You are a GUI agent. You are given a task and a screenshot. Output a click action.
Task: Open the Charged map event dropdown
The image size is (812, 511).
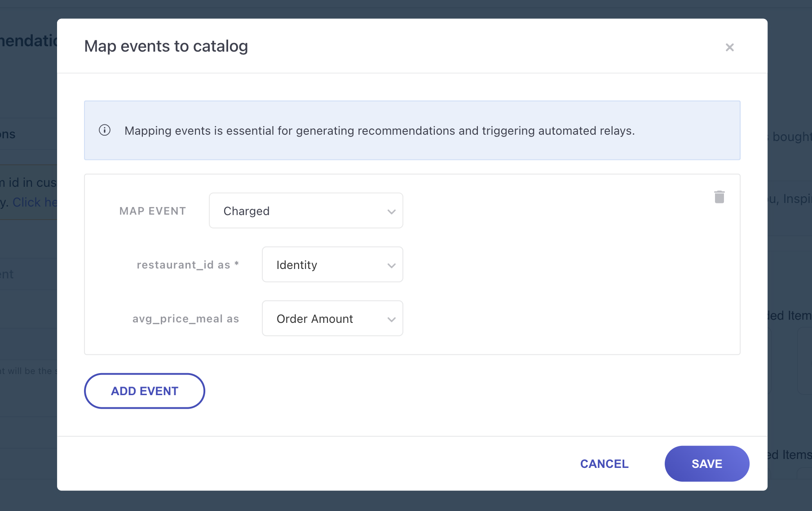(305, 211)
